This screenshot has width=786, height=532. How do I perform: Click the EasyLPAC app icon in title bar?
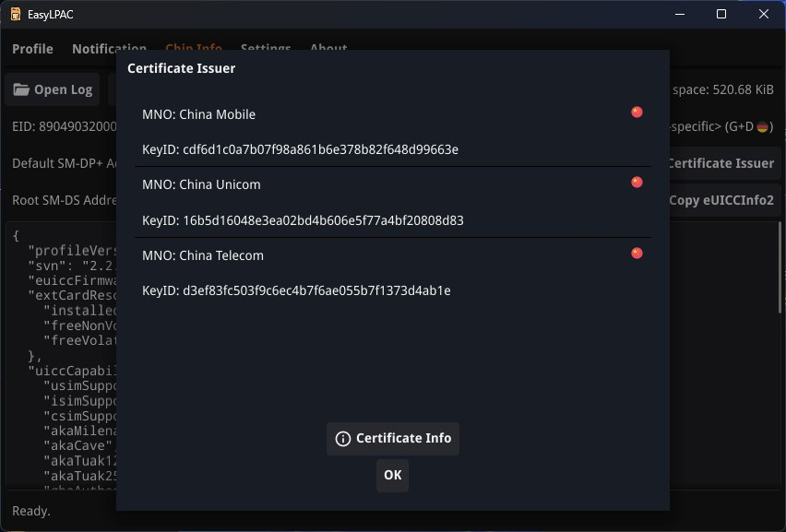tap(16, 14)
